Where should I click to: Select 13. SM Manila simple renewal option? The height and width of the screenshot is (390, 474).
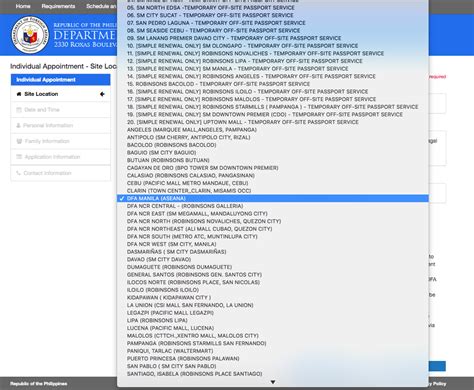(273, 69)
